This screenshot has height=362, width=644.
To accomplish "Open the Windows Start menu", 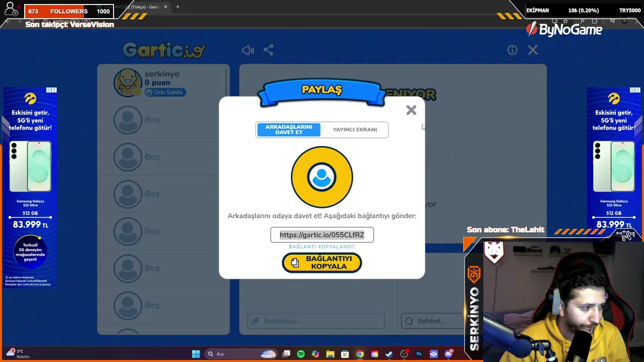I will point(196,354).
